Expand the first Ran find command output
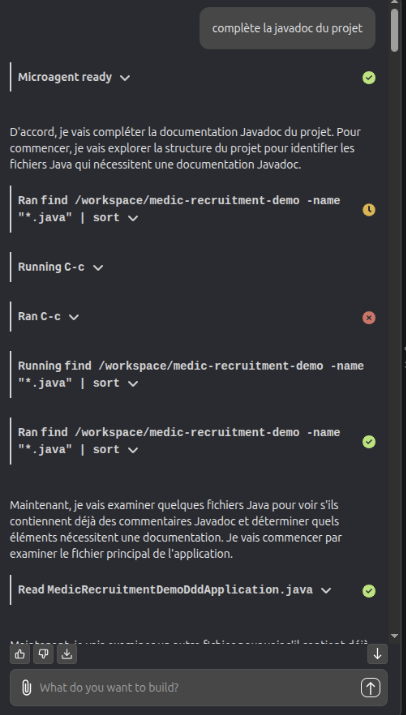 pyautogui.click(x=133, y=218)
